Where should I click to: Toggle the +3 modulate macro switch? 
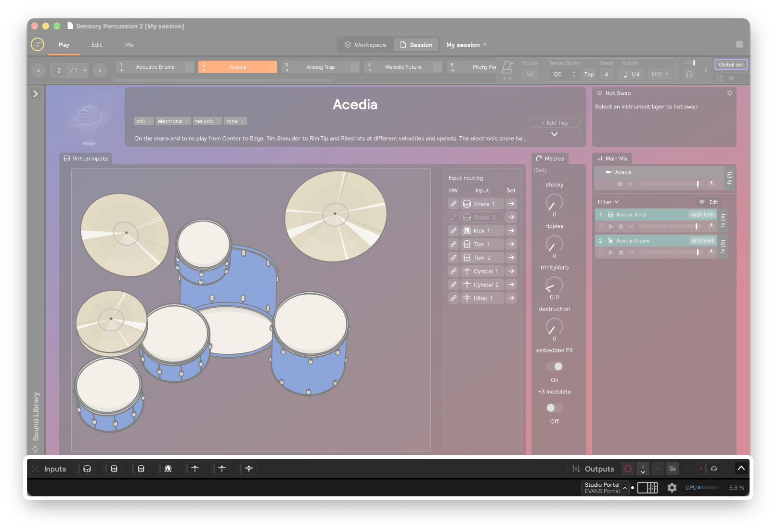click(x=555, y=408)
